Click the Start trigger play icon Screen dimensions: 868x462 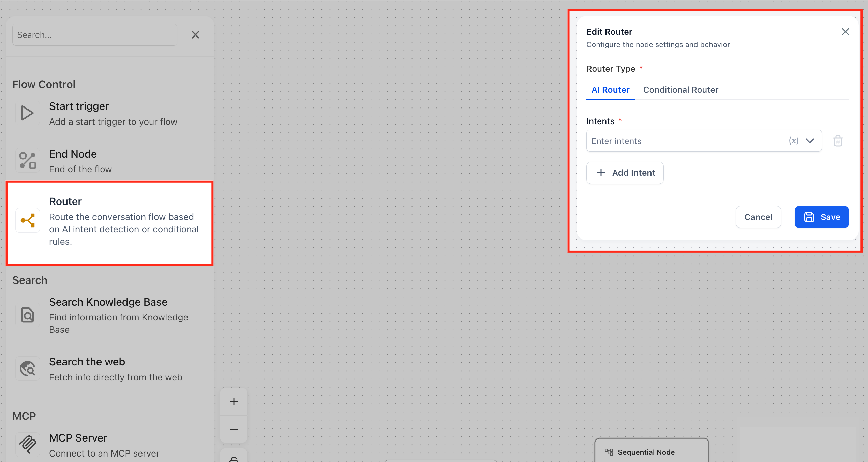pyautogui.click(x=27, y=113)
